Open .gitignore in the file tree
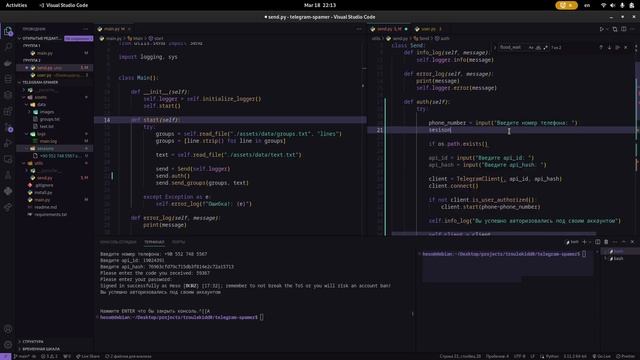Image resolution: width=640 pixels, height=360 pixels. tap(44, 185)
